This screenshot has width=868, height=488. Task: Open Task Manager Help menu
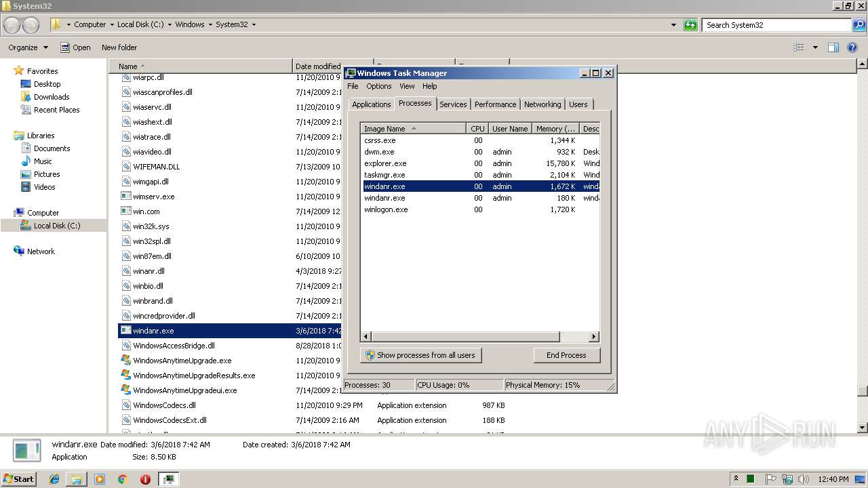click(430, 86)
